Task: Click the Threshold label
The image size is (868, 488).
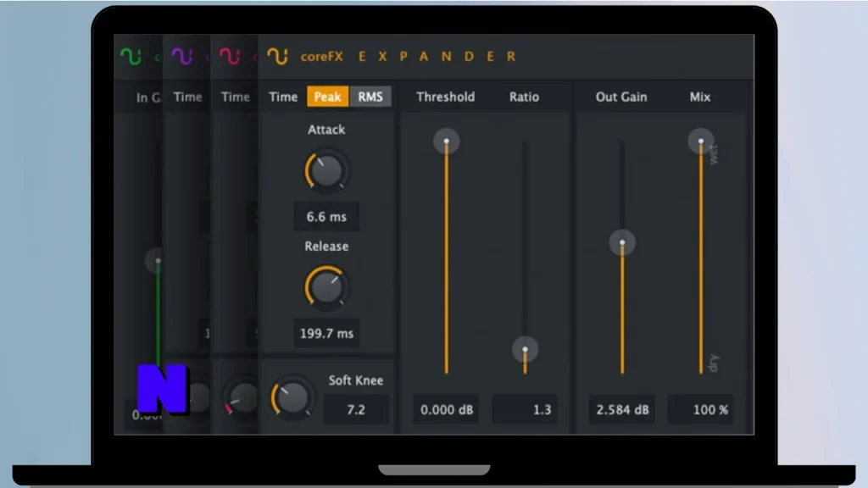Action: click(446, 97)
